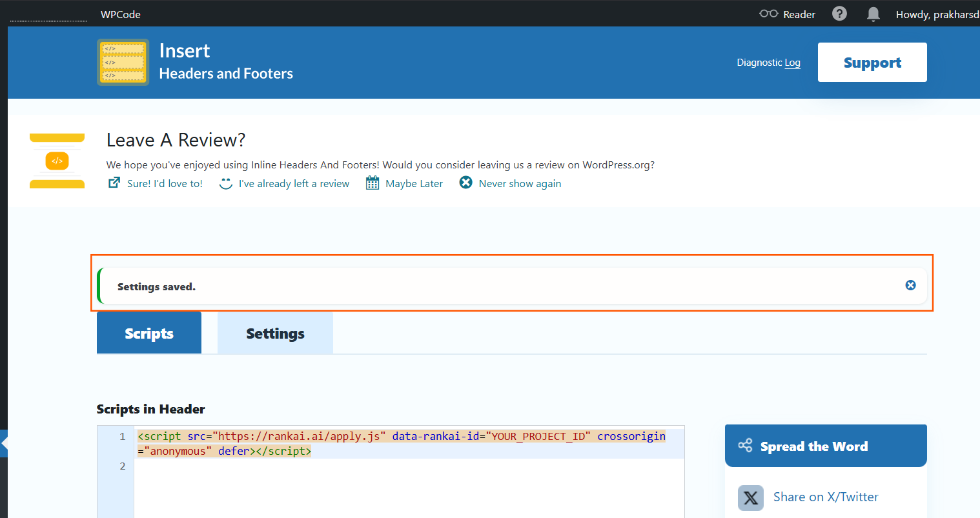Click the Reader glasses icon
The height and width of the screenshot is (518, 980).
click(768, 14)
